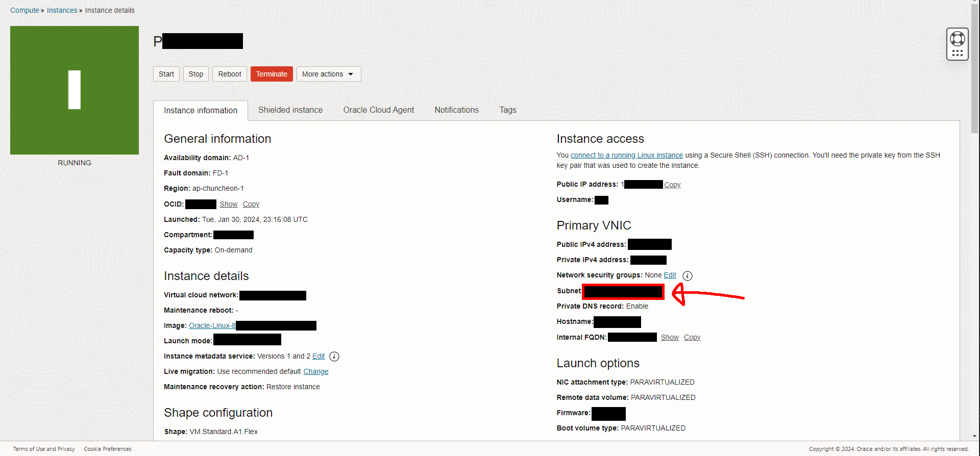Click the Maintenance recovery action Restore instance value
This screenshot has width=980, height=456.
pos(293,387)
